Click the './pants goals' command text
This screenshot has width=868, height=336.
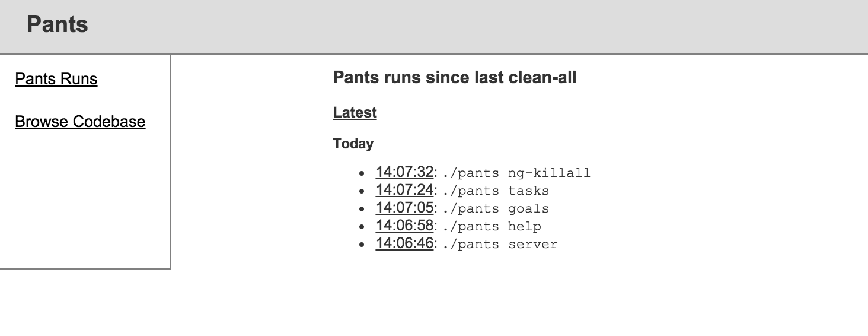(x=496, y=209)
